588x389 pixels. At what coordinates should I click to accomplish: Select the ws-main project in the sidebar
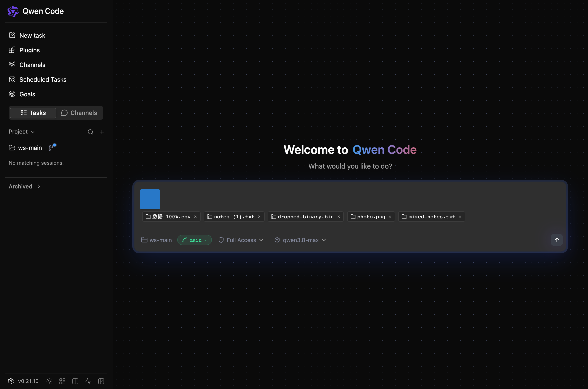coord(25,148)
